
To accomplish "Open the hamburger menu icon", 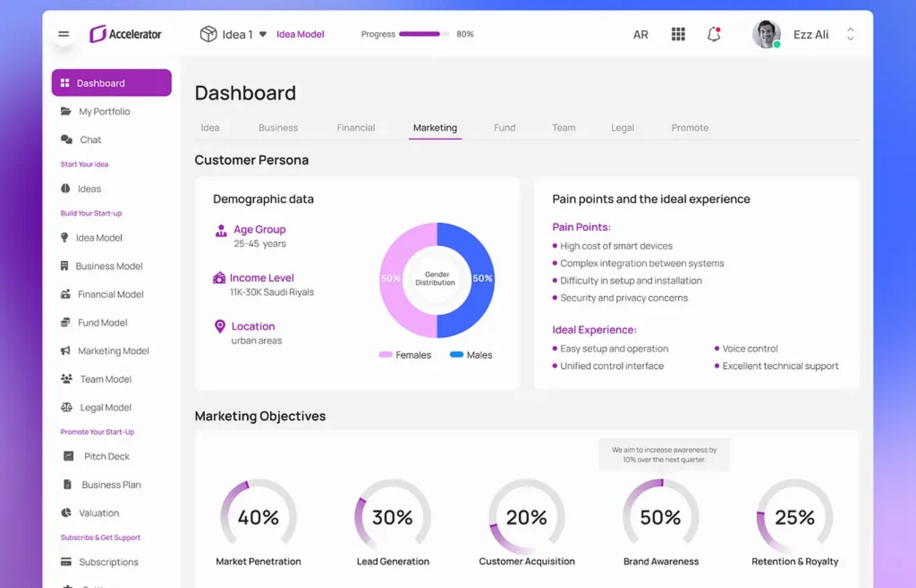I will coord(64,34).
